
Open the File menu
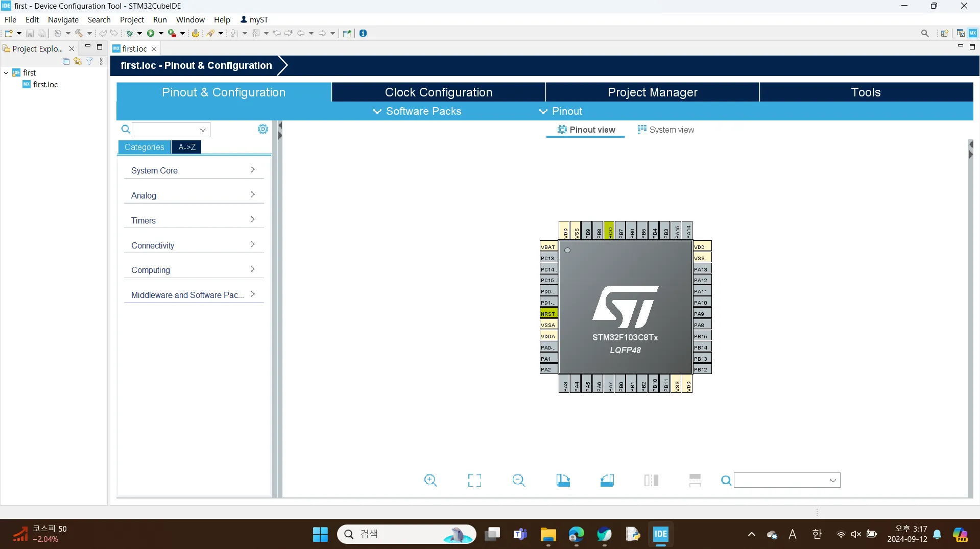coord(10,19)
